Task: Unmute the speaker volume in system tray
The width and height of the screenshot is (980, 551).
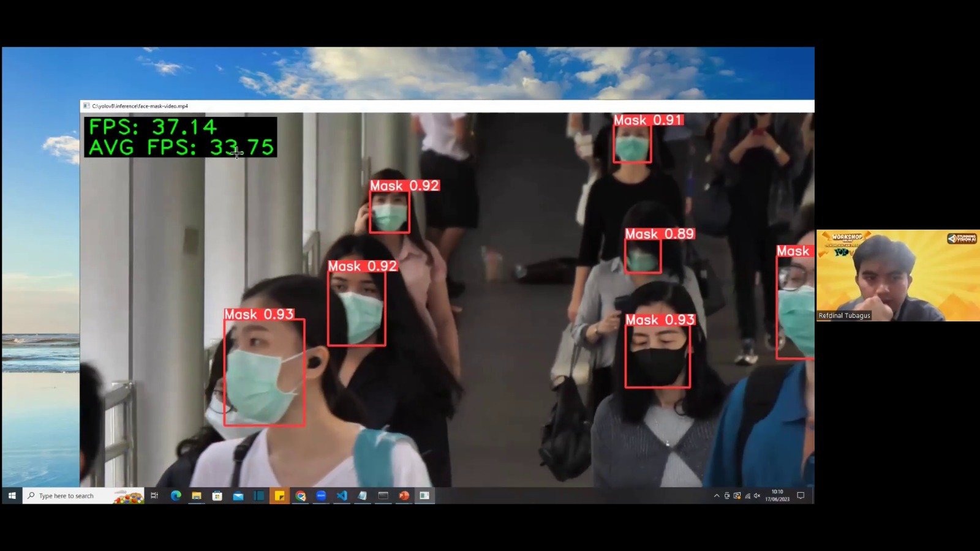Action: tap(757, 496)
